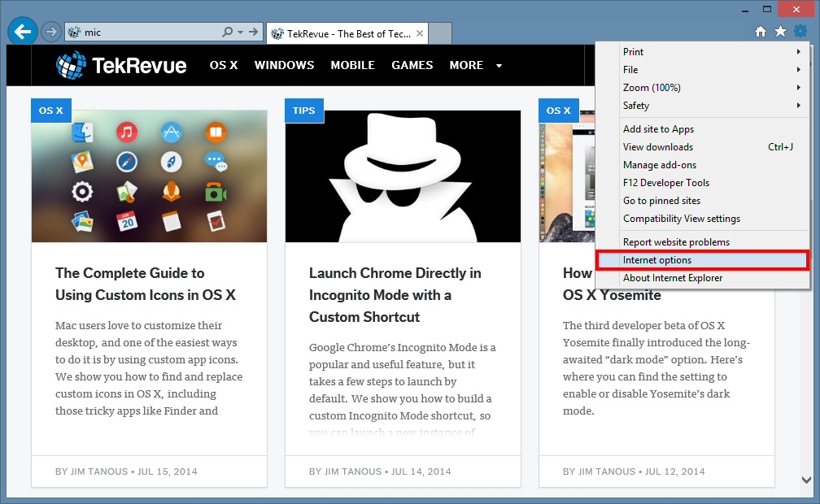Open Internet options
The height and width of the screenshot is (504, 820).
pyautogui.click(x=702, y=260)
